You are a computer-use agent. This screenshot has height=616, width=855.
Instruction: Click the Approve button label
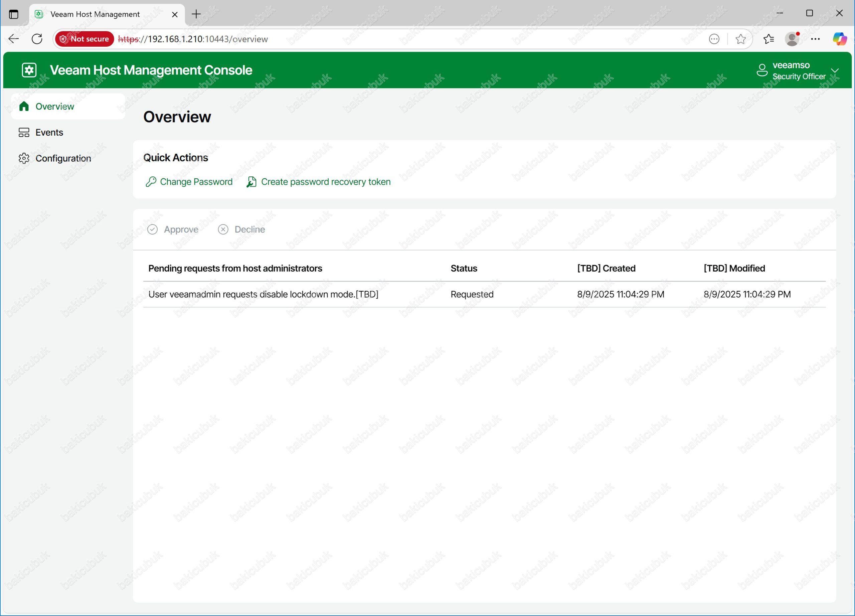(181, 229)
